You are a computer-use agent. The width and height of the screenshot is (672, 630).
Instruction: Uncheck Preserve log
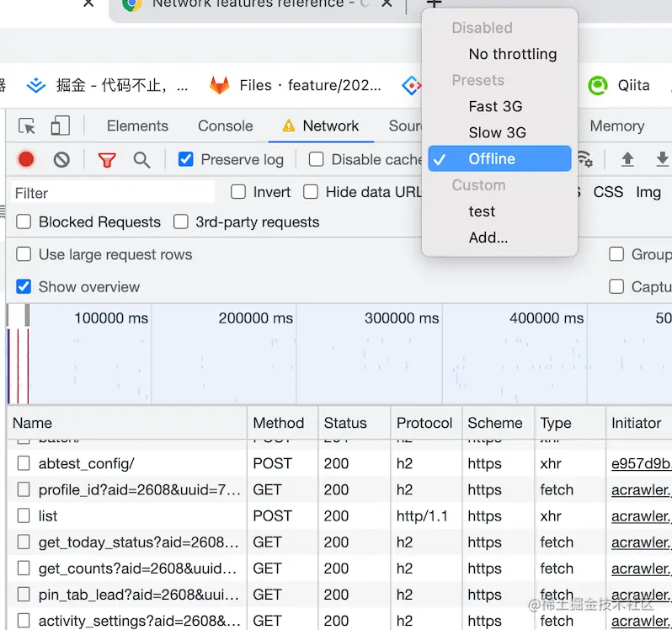[185, 159]
